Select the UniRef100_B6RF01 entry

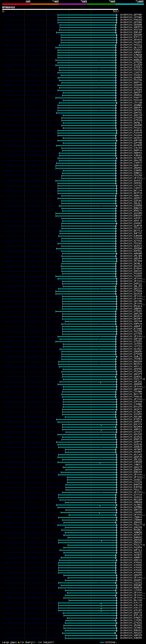(x=131, y=82)
